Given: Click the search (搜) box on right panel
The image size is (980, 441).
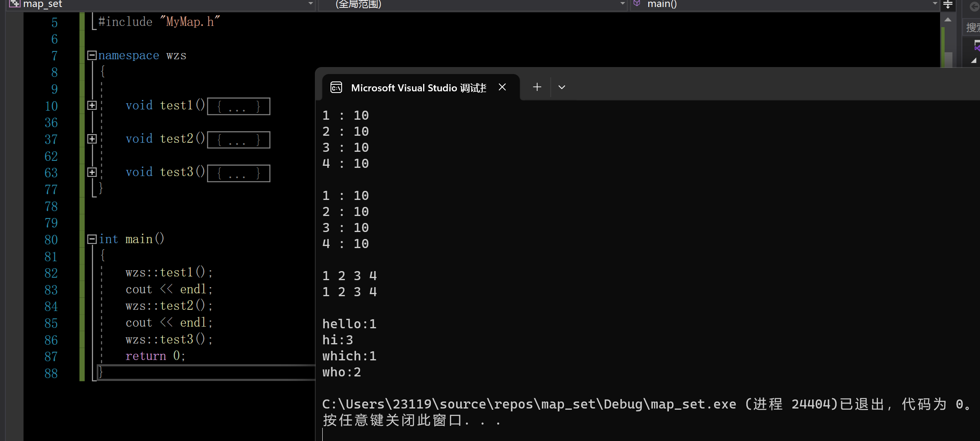Looking at the screenshot, I should (x=972, y=27).
